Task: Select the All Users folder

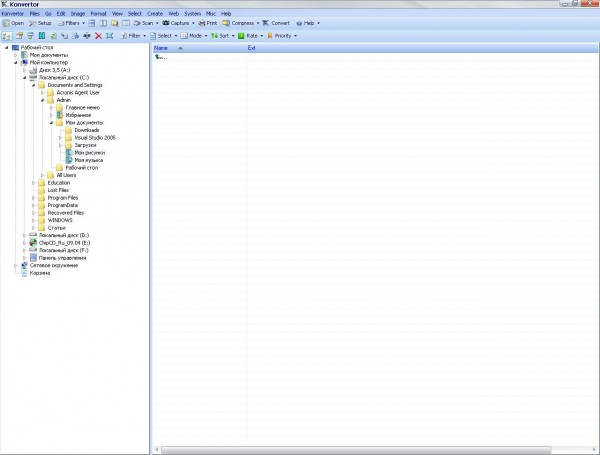Action: (66, 175)
